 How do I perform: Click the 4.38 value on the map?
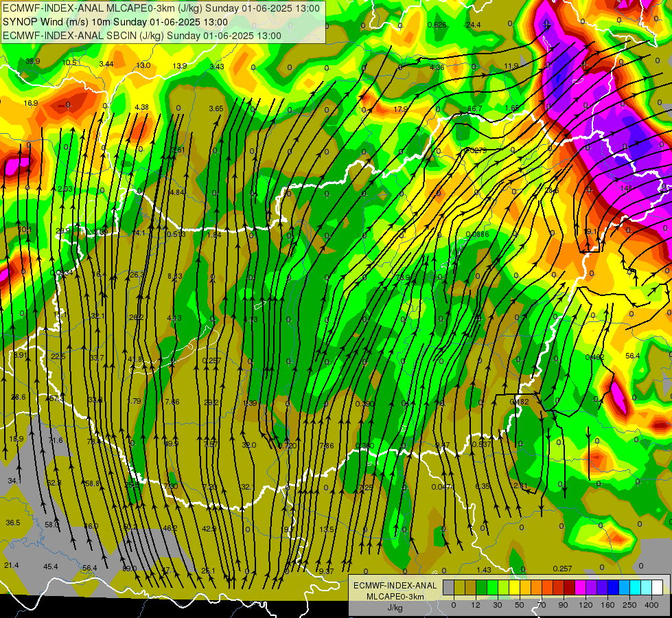141,107
